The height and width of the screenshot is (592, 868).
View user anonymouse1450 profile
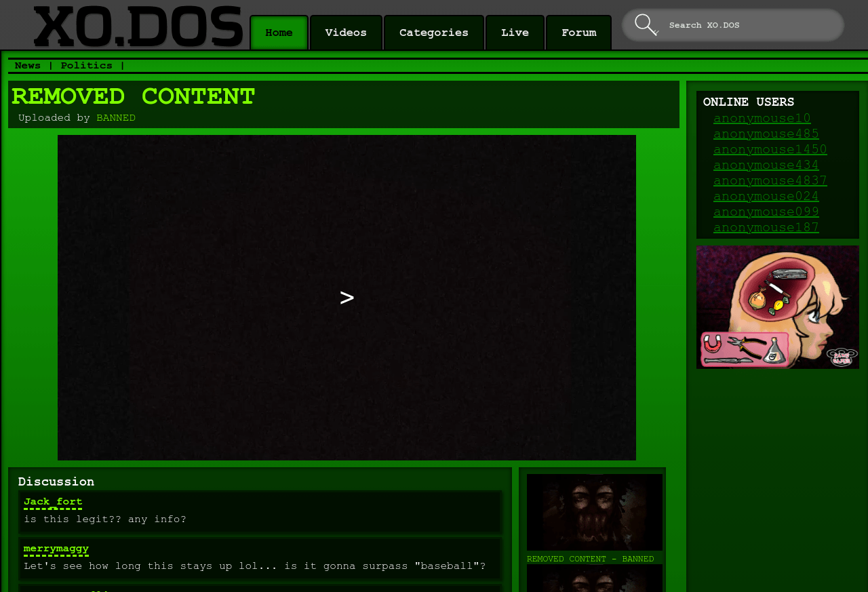point(770,150)
